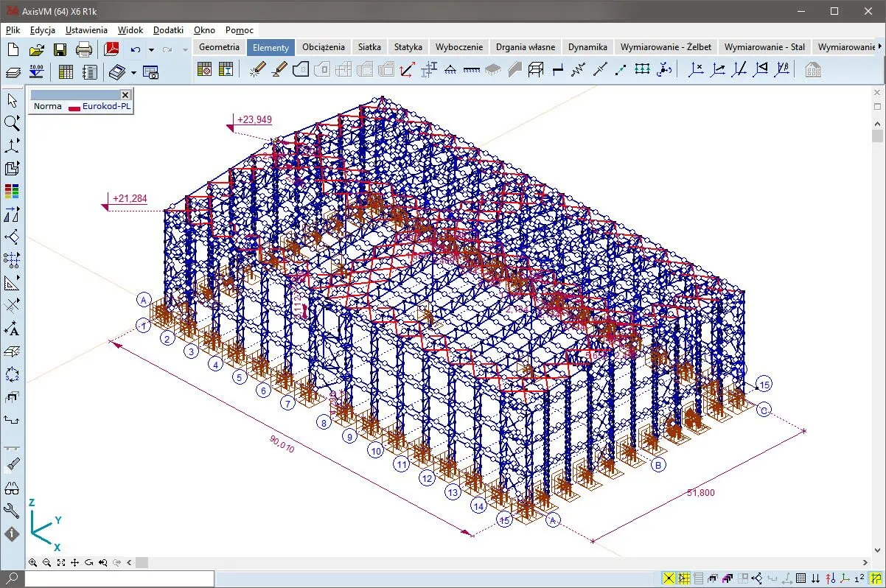The width and height of the screenshot is (886, 588).
Task: Click the command input field at bottom
Action: click(118, 578)
